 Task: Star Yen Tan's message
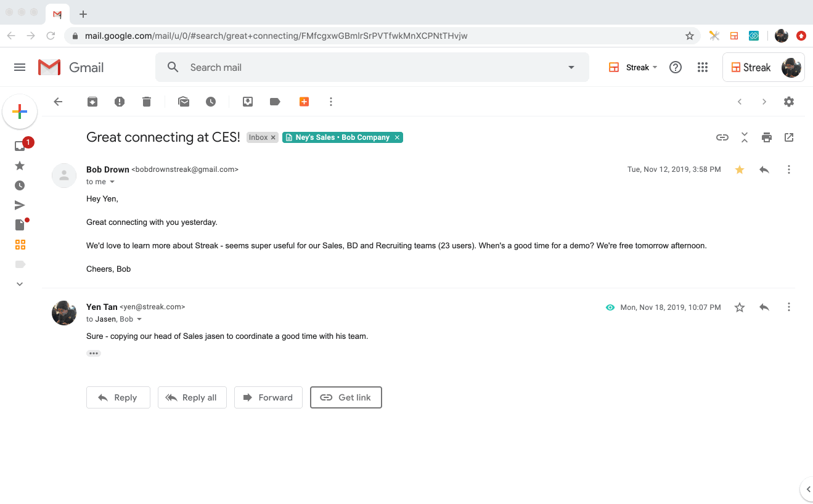click(x=740, y=307)
